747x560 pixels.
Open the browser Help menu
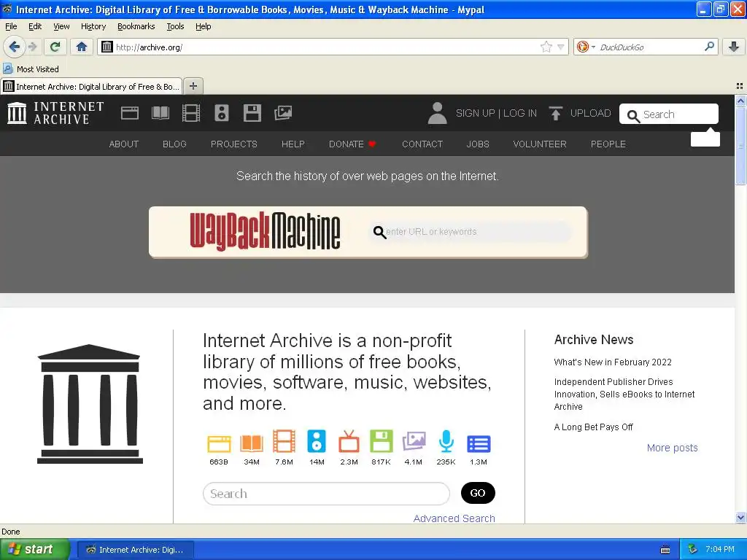[x=203, y=26]
